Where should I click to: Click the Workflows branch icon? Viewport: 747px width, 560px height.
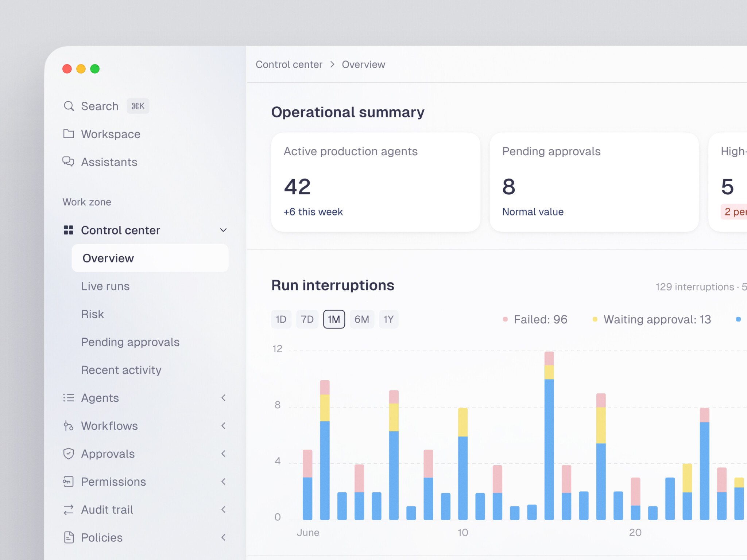pyautogui.click(x=69, y=426)
